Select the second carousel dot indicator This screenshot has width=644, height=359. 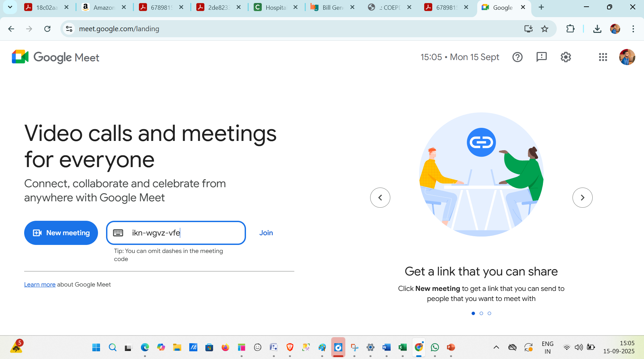click(481, 313)
